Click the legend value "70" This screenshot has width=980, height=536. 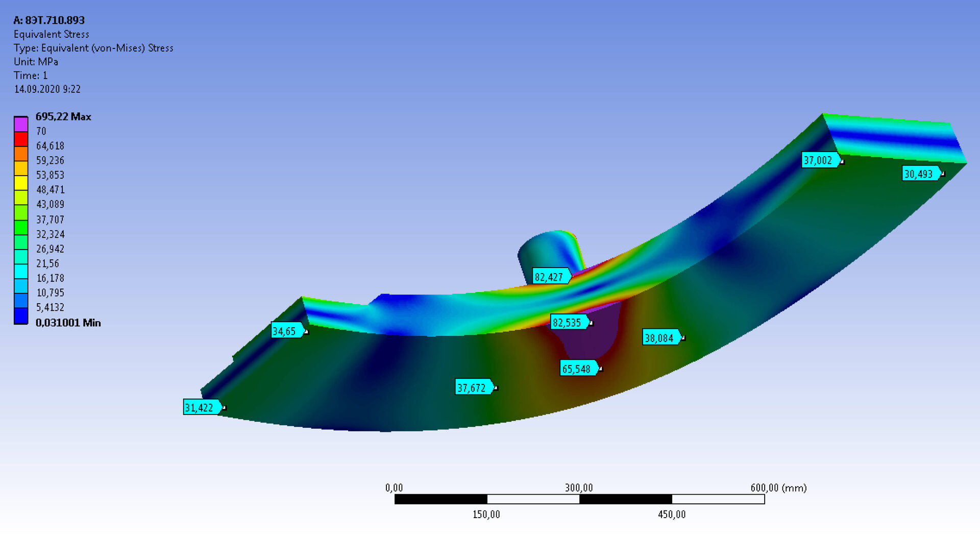click(41, 131)
